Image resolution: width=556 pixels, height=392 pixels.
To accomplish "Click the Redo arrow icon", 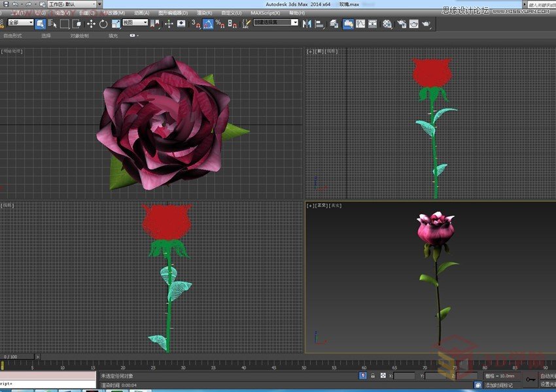I will 28,5.
